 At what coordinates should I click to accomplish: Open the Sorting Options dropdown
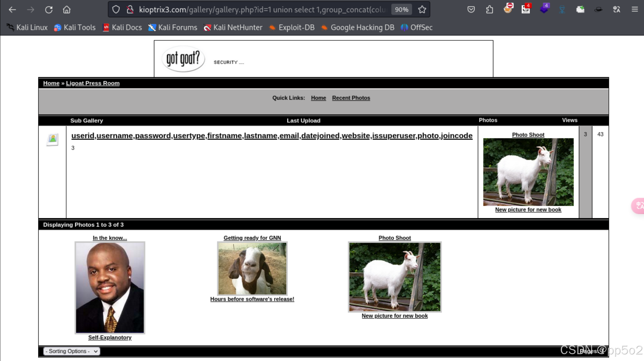(72, 351)
